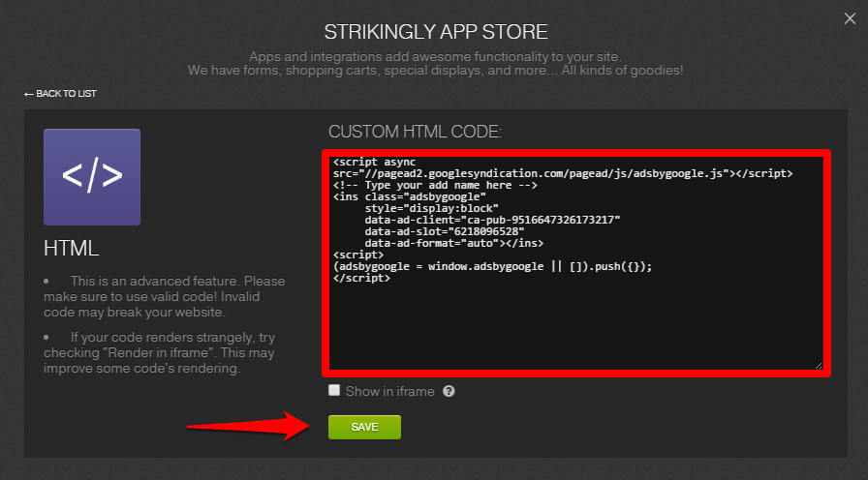Click the 'Type your add name here' comment
The height and width of the screenshot is (480, 868).
coord(435,185)
